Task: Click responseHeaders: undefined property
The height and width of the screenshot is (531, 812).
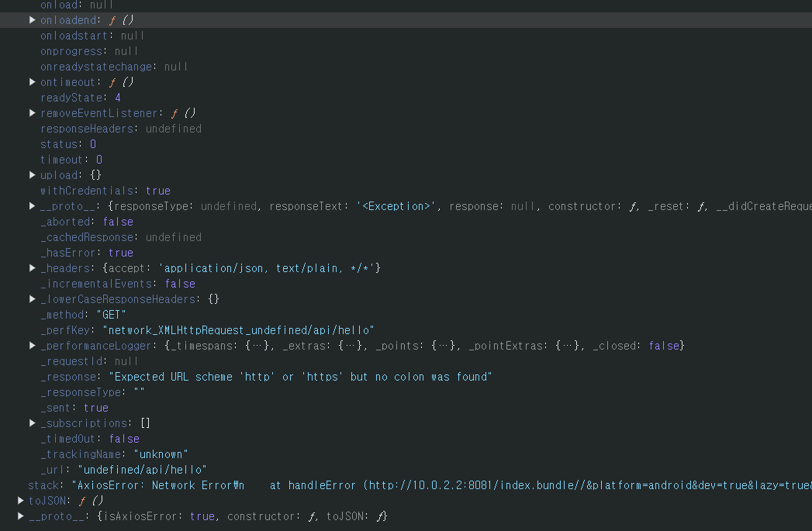Action: [121, 129]
